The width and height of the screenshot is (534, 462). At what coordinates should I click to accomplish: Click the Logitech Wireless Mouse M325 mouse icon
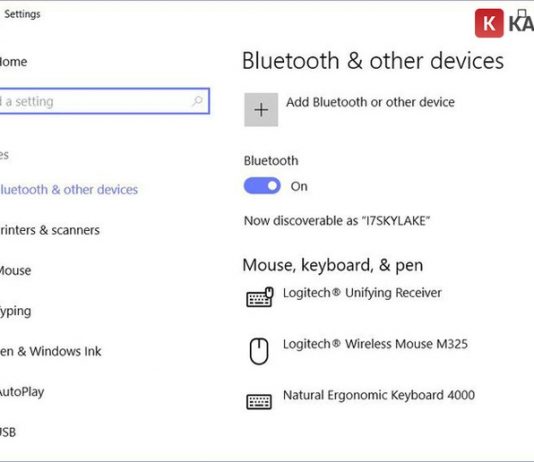pyautogui.click(x=259, y=351)
